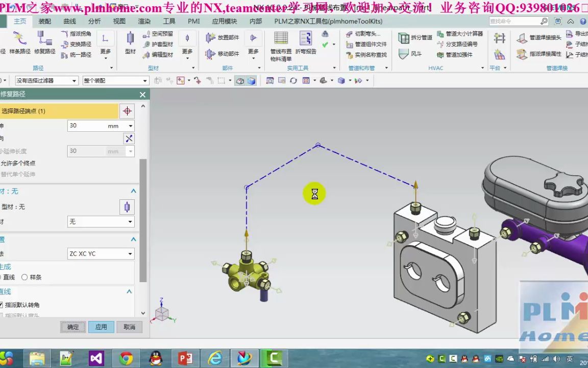
Task: Open Google Chrome from the taskbar
Action: (126, 359)
